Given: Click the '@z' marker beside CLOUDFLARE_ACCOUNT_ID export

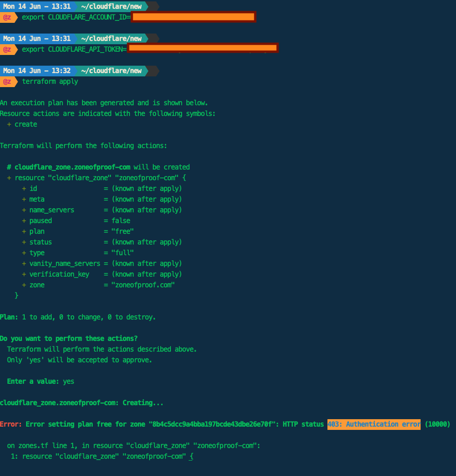Looking at the screenshot, I should click(7, 17).
